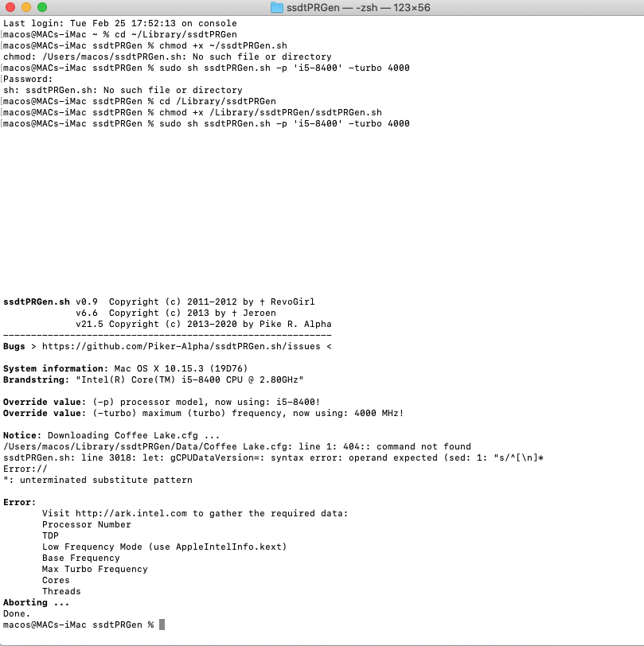Click the 'System information' label

53,369
